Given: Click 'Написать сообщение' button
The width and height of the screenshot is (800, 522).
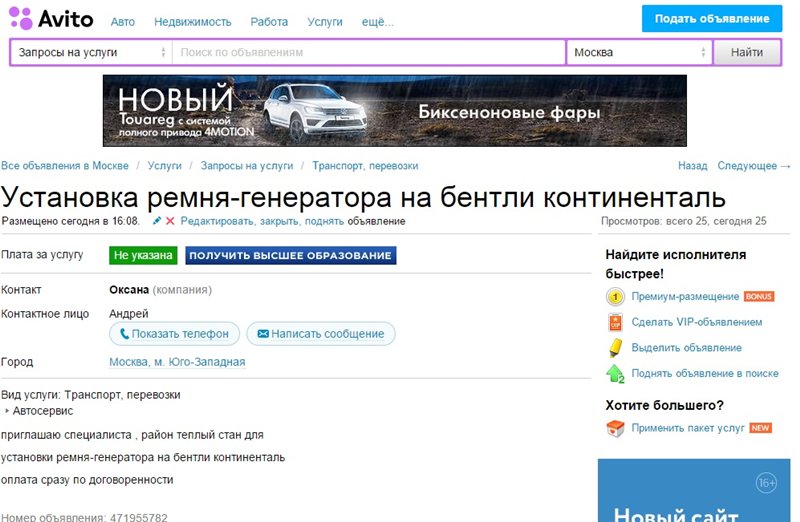Looking at the screenshot, I should pyautogui.click(x=320, y=333).
